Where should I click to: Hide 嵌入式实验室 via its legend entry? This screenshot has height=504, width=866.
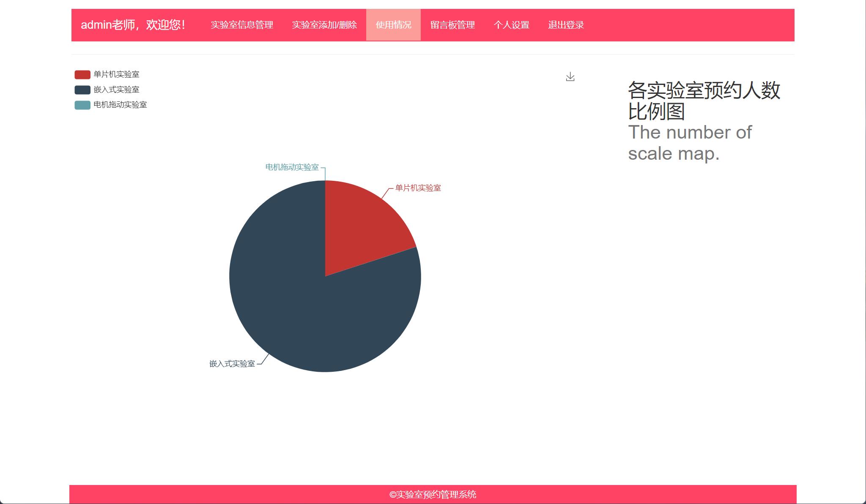click(116, 90)
